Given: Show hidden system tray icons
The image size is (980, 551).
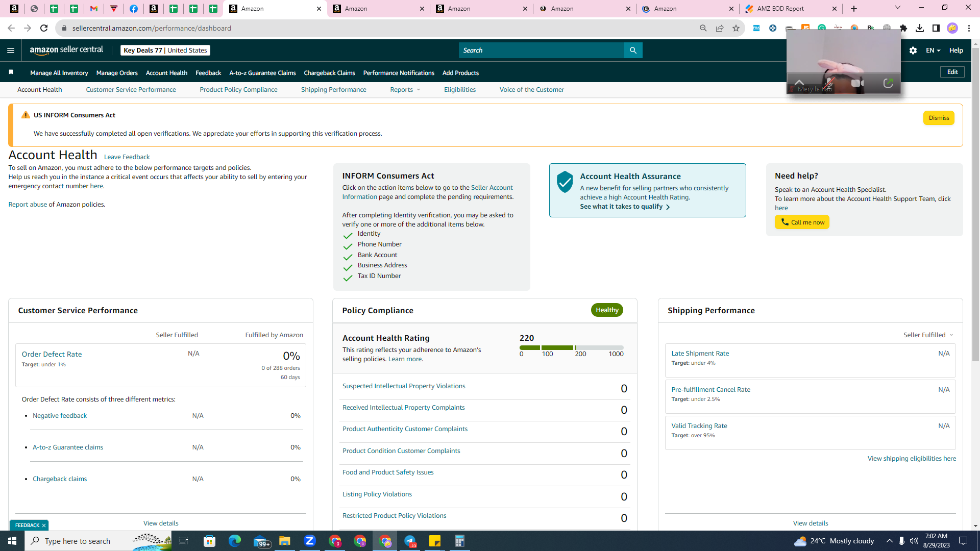Looking at the screenshot, I should [x=890, y=541].
